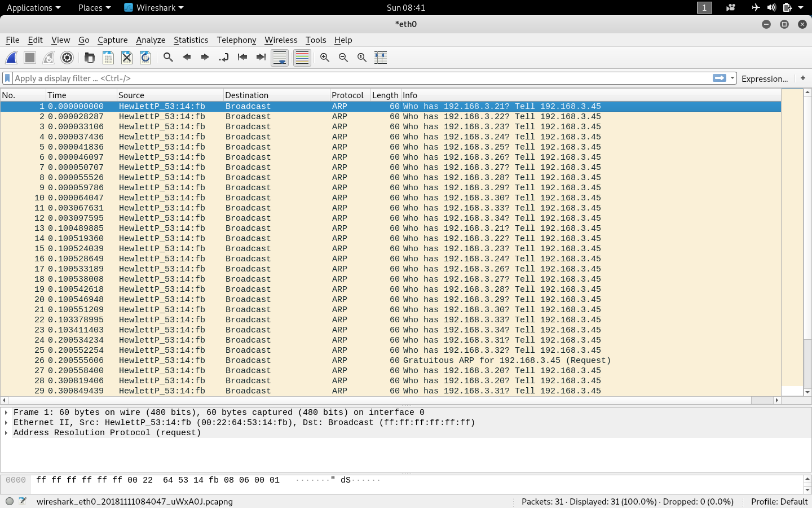Open capture options gear icon
Image resolution: width=812 pixels, height=508 pixels.
[67, 58]
